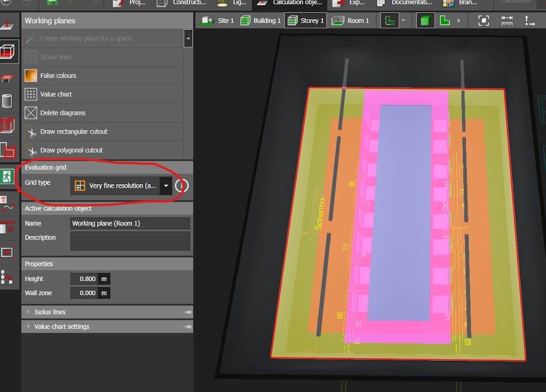
Task: Click the orange False colours icon
Action: click(31, 75)
